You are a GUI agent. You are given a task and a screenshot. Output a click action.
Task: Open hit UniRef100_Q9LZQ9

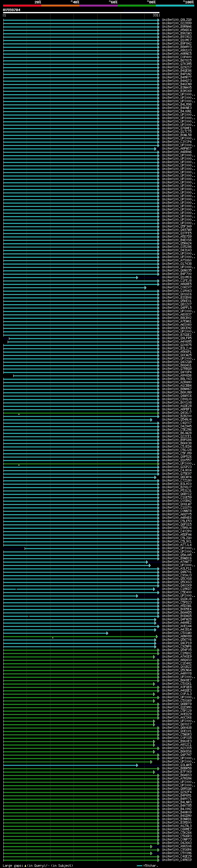(177, 20)
